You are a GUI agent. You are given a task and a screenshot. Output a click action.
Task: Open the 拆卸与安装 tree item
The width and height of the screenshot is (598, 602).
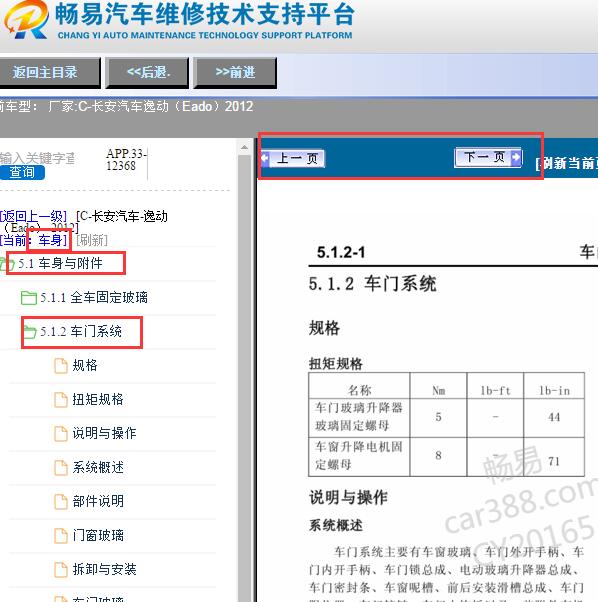[104, 569]
